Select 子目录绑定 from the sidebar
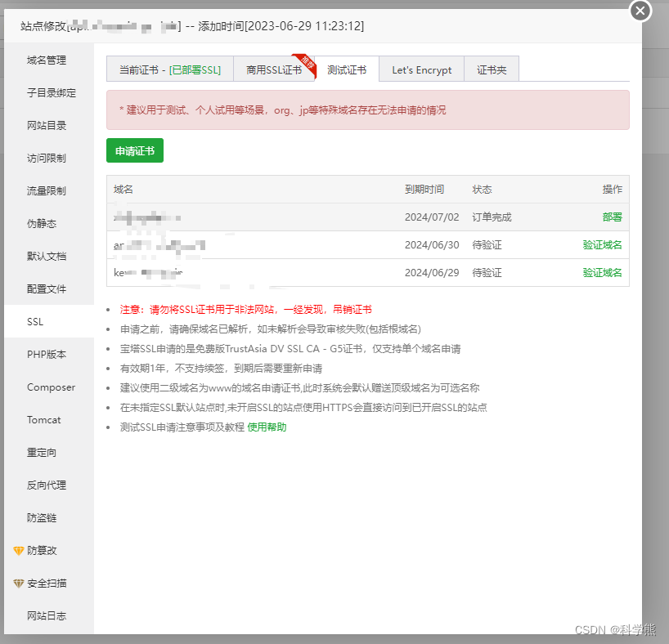Screen dimensions: 669x644 (x=51, y=93)
